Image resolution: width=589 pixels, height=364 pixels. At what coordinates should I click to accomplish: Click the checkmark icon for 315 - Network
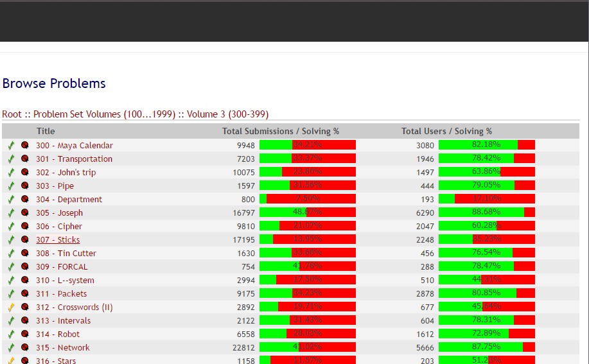click(x=12, y=348)
